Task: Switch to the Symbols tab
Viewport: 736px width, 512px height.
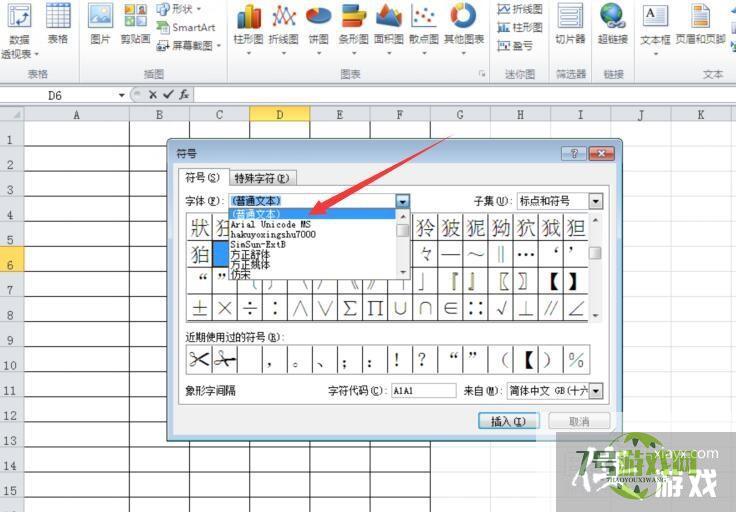Action: [203, 177]
